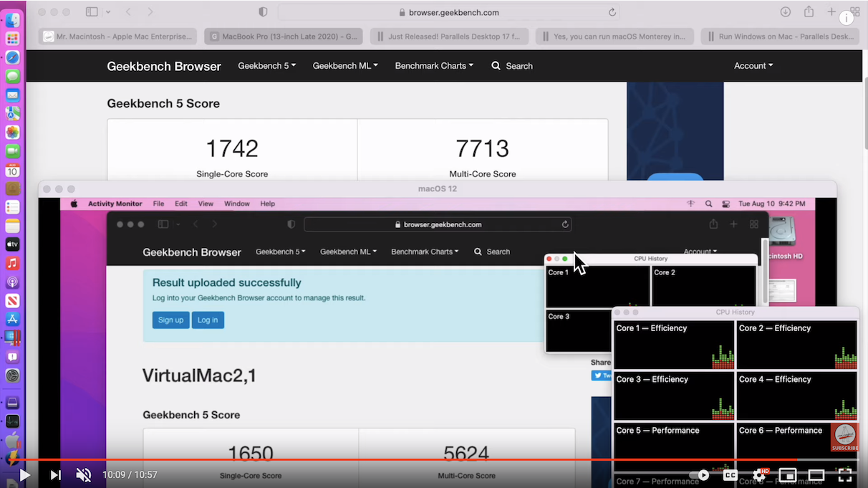
Task: Switch to miniplayer mode
Action: tap(788, 475)
